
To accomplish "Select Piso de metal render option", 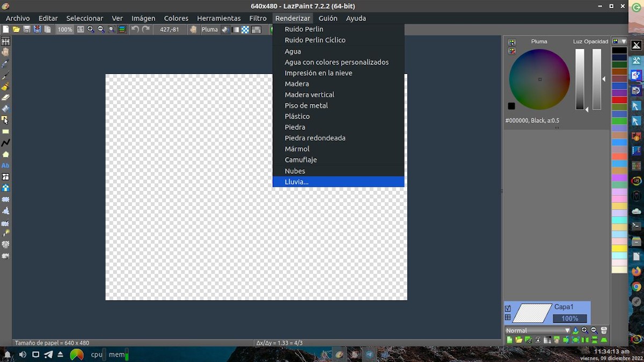I will (x=338, y=106).
